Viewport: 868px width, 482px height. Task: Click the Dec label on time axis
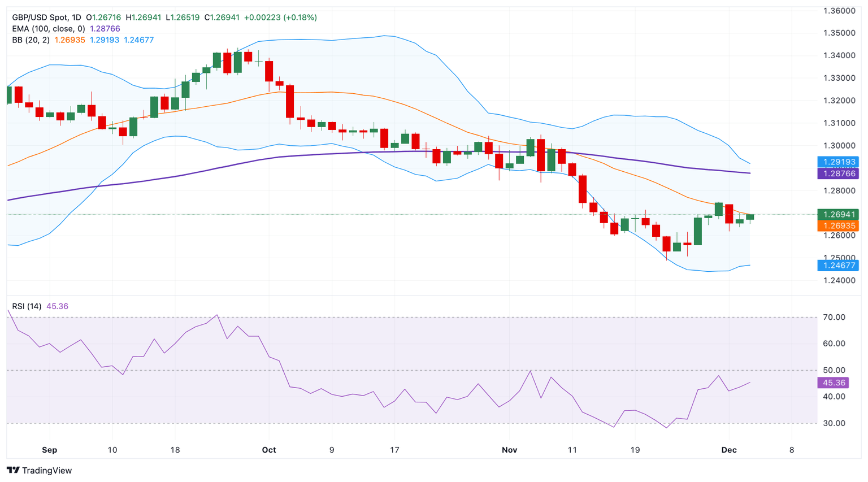pyautogui.click(x=729, y=450)
